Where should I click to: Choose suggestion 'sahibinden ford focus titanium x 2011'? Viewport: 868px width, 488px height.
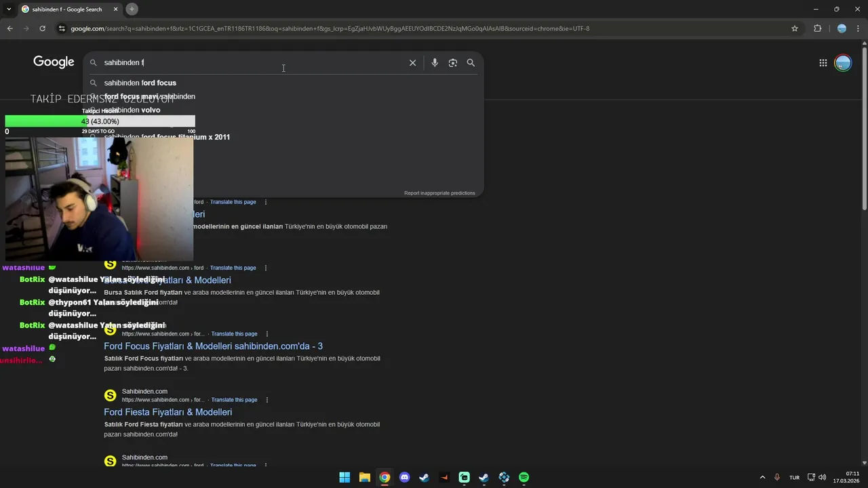pyautogui.click(x=167, y=137)
